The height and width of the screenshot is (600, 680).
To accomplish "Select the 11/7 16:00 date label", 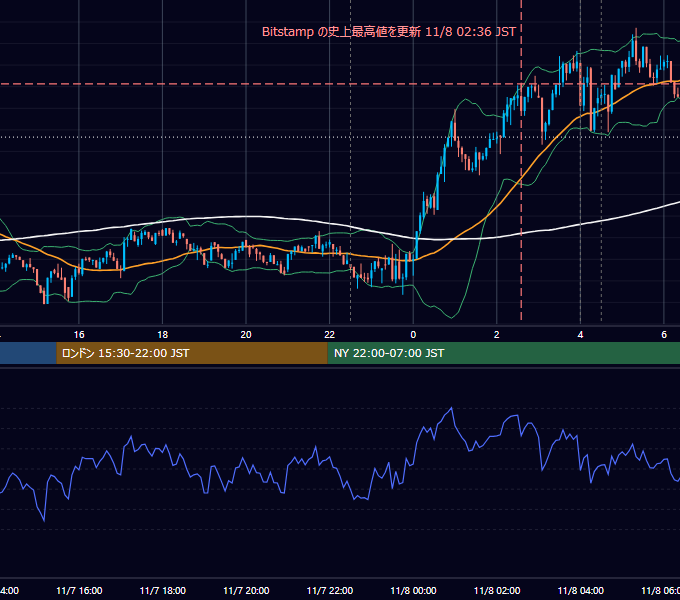I will click(x=79, y=590).
